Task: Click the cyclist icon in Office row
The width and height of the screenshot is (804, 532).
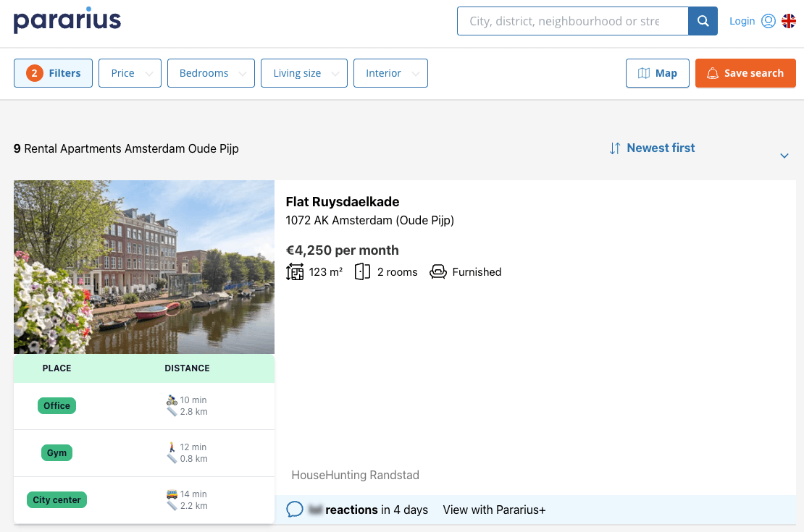Action: (172, 400)
